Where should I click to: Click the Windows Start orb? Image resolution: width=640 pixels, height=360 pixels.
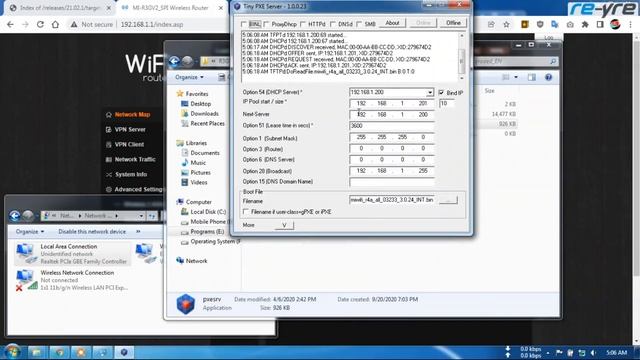pos(12,352)
